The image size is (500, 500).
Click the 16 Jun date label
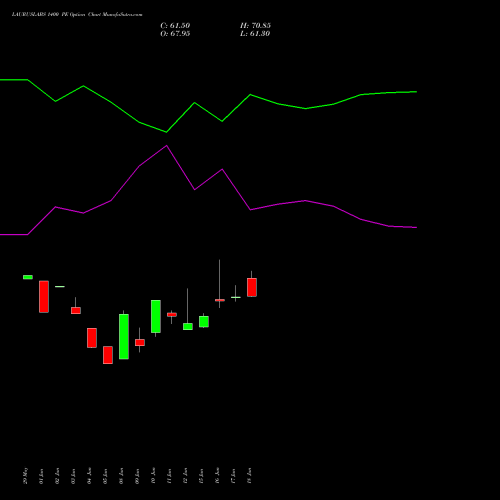218,476
